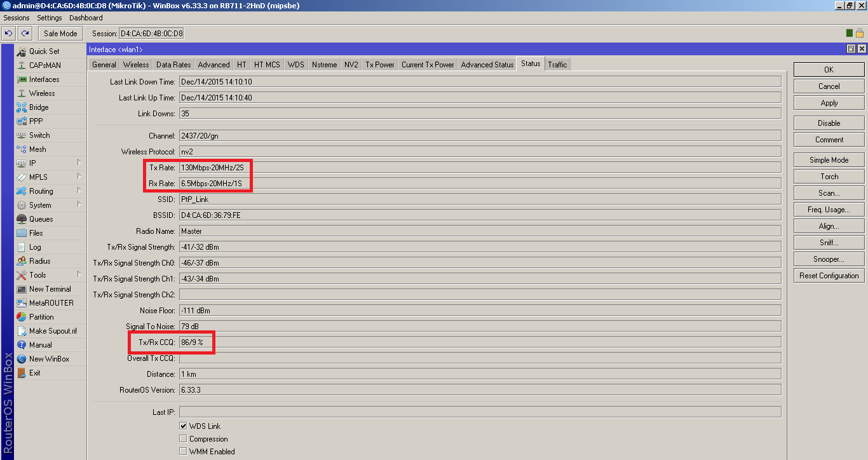Viewport: 868px width, 460px height.
Task: Click the Disable button
Action: tap(829, 123)
